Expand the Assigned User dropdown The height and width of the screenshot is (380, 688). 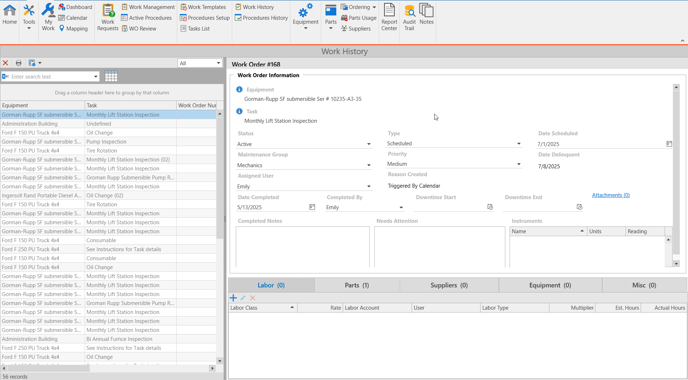369,186
